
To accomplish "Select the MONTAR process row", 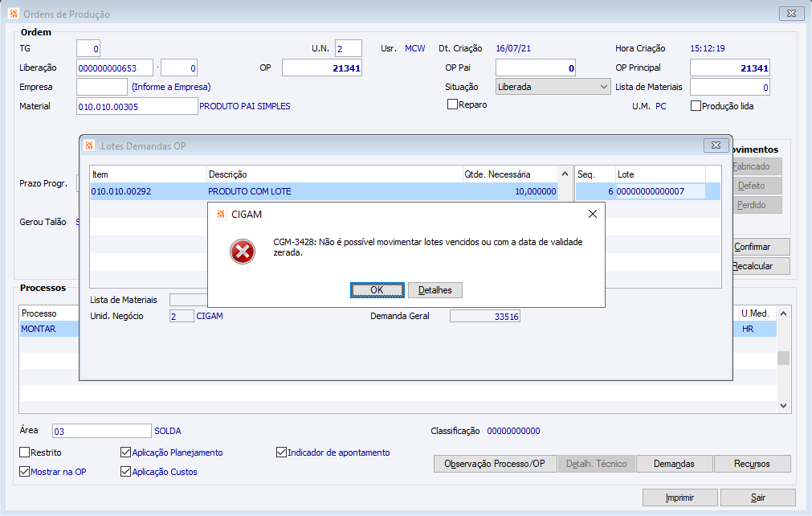I will click(49, 329).
